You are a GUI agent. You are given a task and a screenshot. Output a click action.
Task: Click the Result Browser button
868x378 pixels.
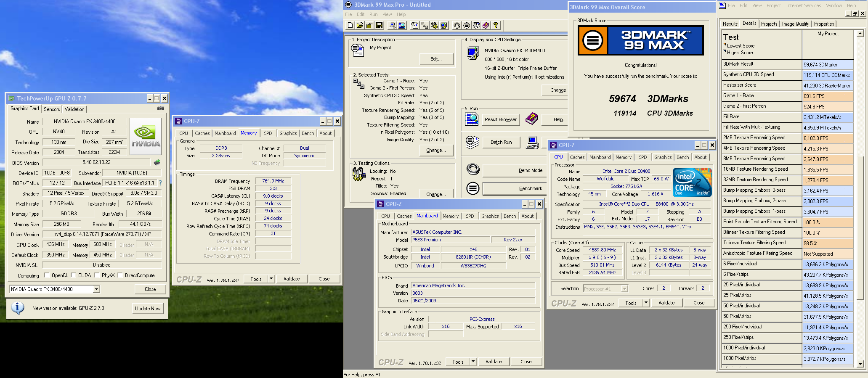(501, 119)
